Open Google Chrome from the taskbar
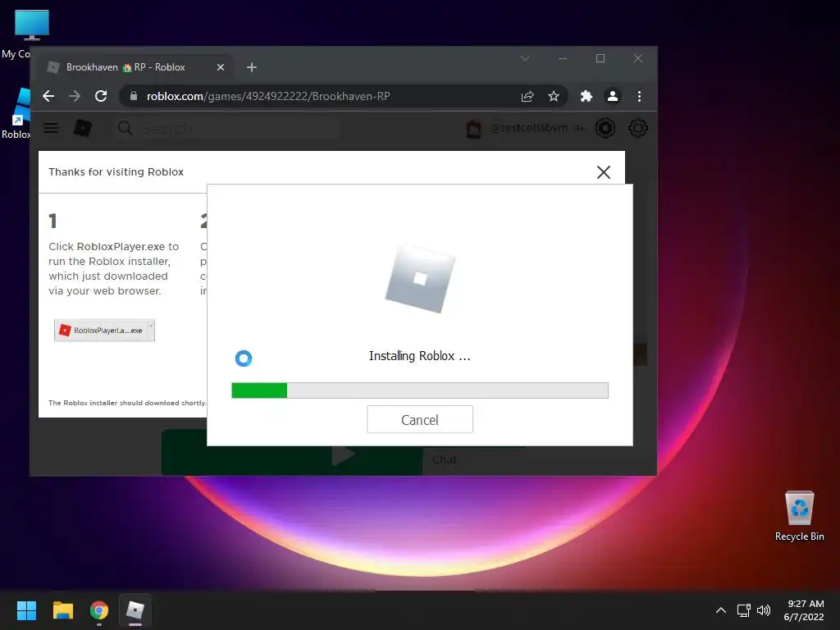Screen dimensions: 840x630 pos(99,610)
